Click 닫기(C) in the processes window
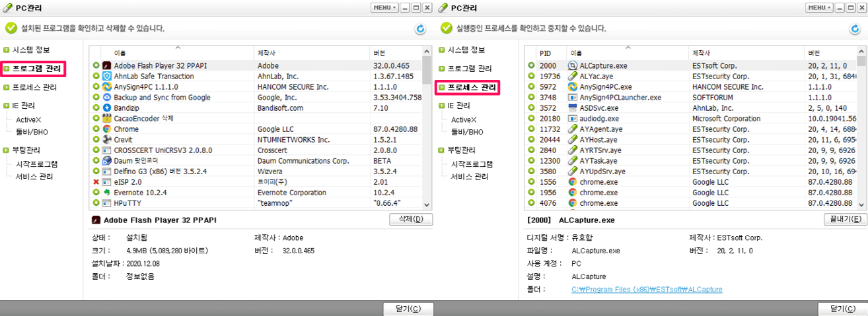 (842, 309)
